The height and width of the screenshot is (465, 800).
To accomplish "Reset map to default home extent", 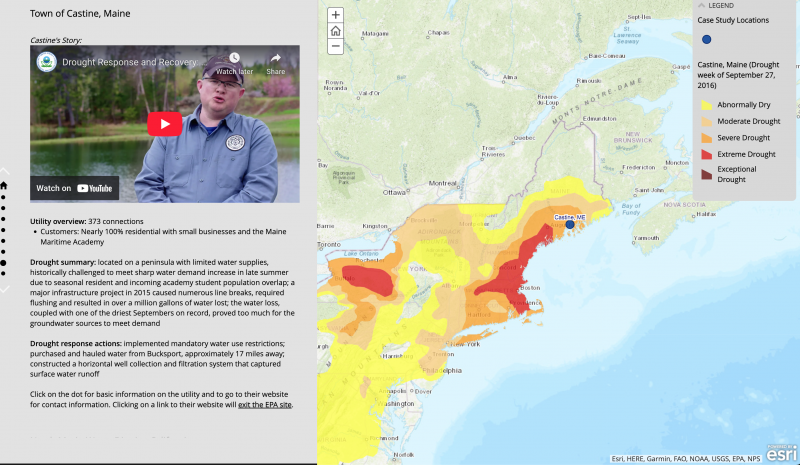I will tap(336, 31).
